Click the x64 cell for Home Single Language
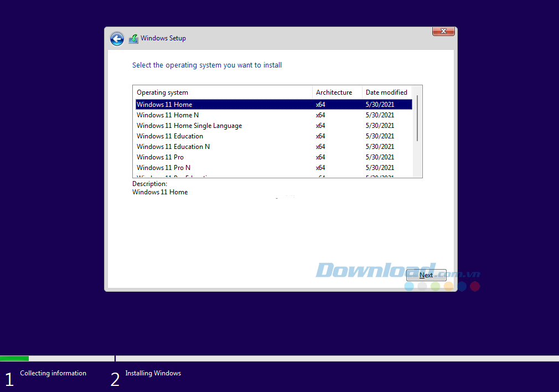This screenshot has width=559, height=392. [320, 126]
